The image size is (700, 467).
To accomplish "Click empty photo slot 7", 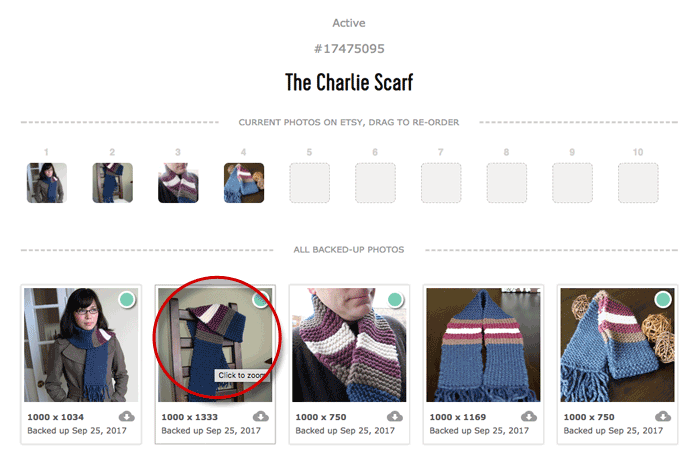I will tap(441, 183).
